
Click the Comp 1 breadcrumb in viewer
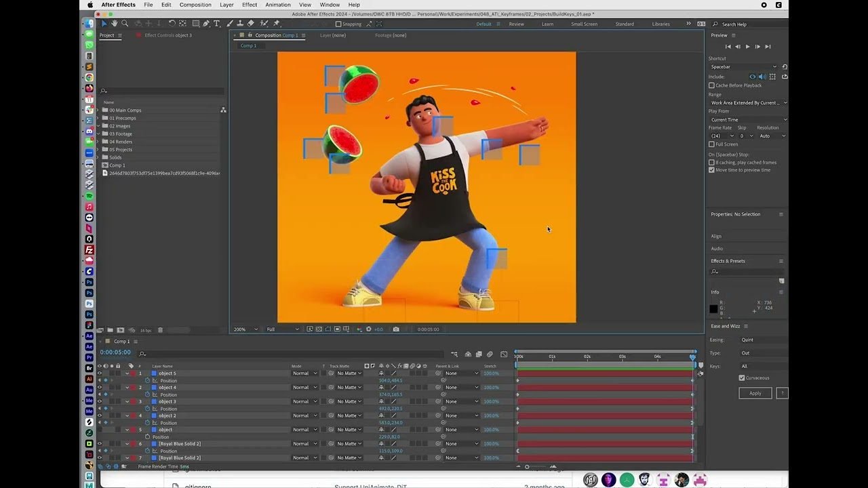249,45
